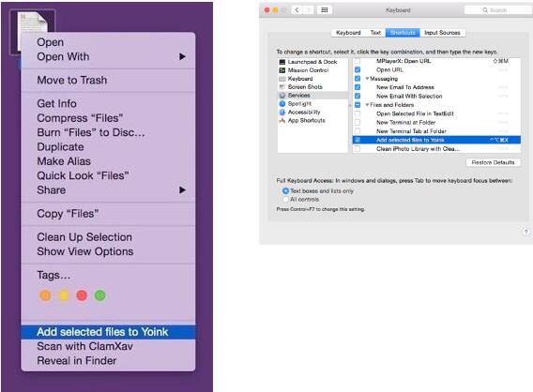Select the Shortcuts tab
Image resolution: width=533 pixels, height=392 pixels.
403,33
